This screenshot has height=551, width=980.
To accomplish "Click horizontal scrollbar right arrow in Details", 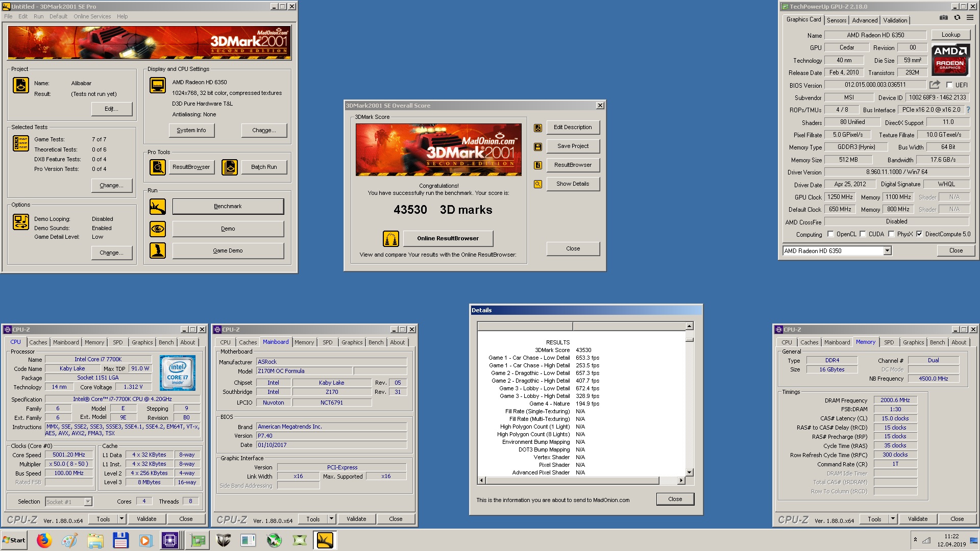I will [681, 481].
